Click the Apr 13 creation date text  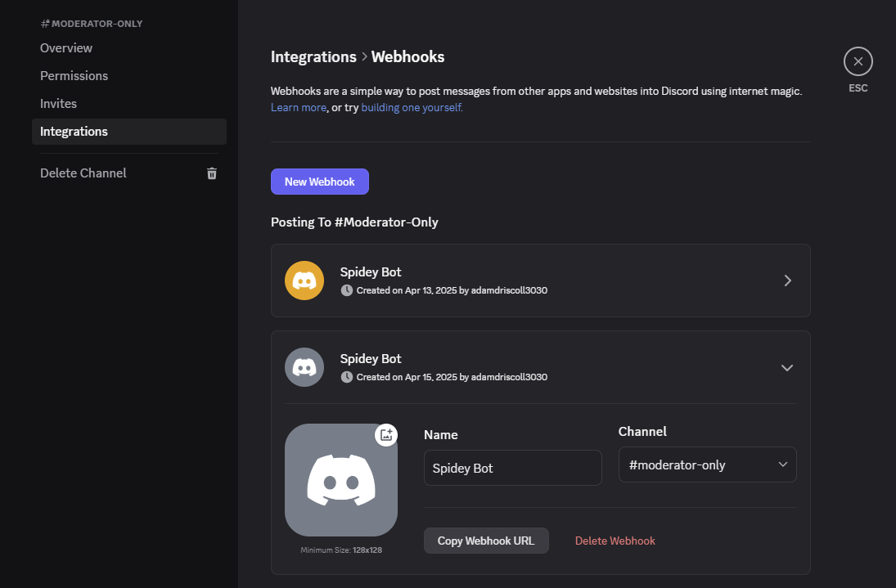click(452, 290)
